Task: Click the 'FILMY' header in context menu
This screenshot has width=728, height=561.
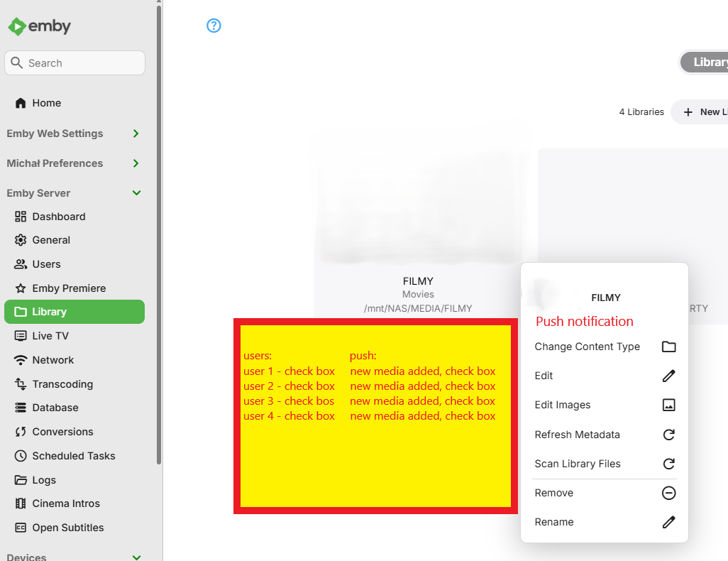Action: point(606,298)
